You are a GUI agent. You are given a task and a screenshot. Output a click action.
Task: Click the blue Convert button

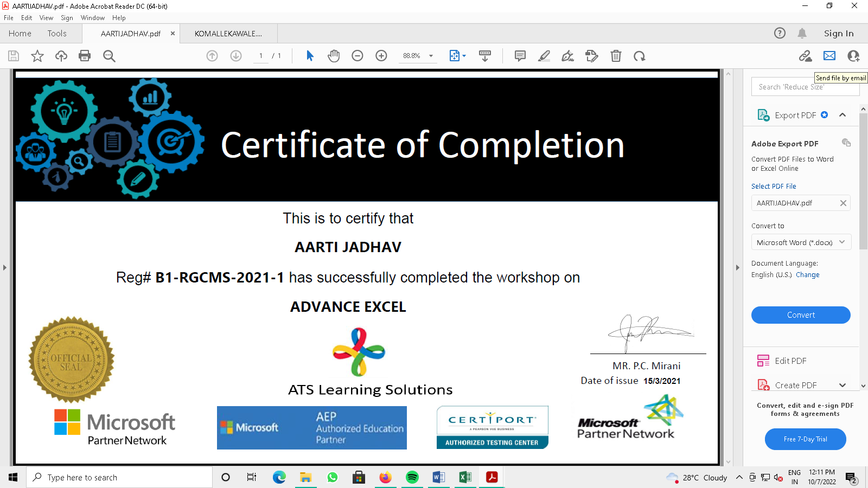(x=801, y=315)
